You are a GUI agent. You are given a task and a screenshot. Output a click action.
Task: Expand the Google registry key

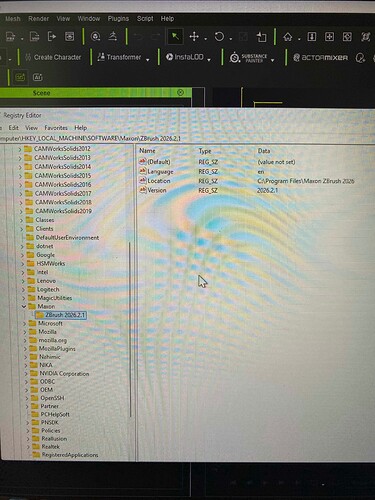22,255
